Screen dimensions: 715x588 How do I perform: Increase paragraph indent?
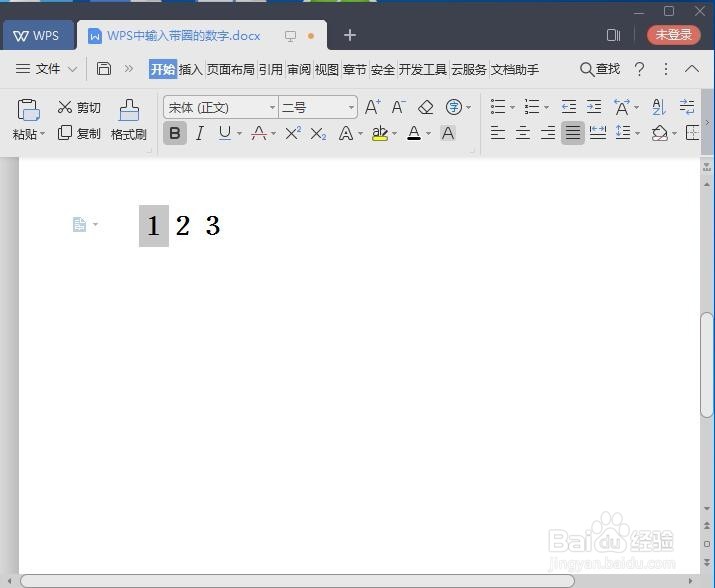tap(594, 107)
